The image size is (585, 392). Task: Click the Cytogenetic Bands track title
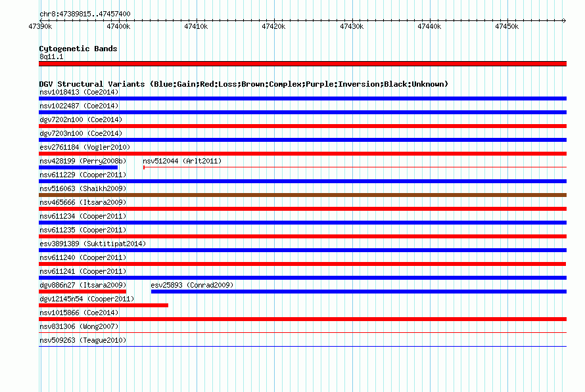click(x=78, y=49)
